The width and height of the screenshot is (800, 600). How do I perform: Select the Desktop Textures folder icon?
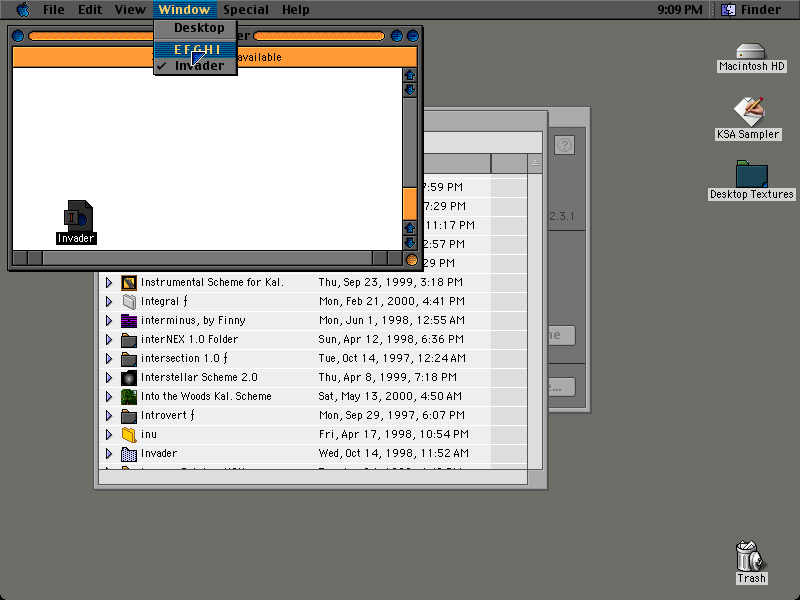(752, 173)
